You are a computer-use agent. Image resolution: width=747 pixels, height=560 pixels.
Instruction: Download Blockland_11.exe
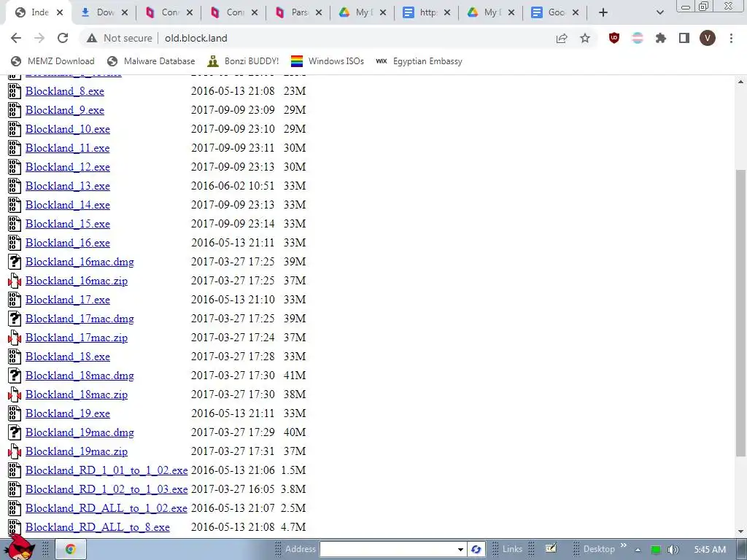(68, 148)
